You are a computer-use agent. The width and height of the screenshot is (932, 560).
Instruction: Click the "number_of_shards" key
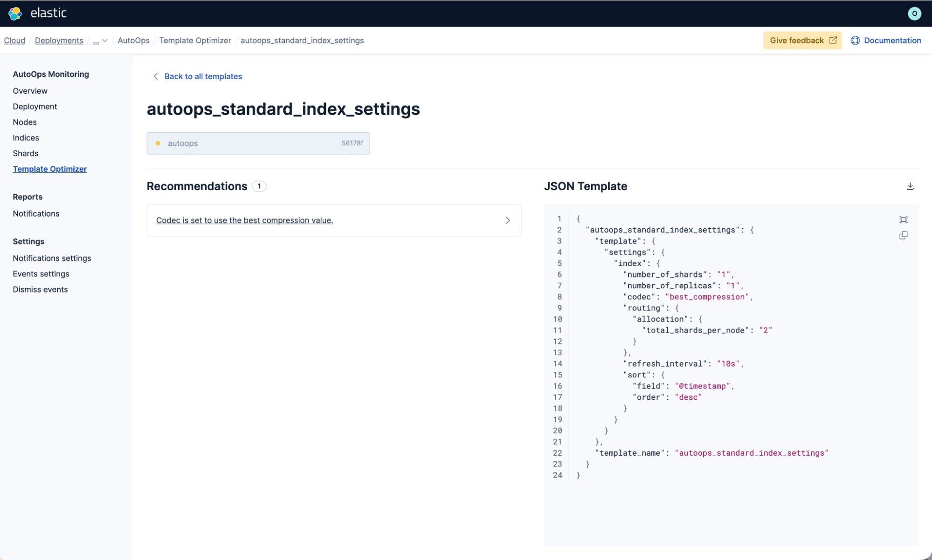665,274
